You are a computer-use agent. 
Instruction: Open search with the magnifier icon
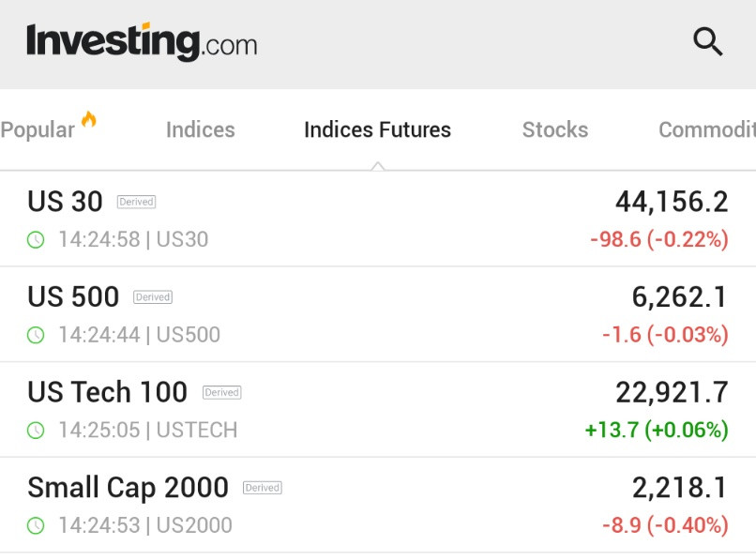pyautogui.click(x=708, y=41)
